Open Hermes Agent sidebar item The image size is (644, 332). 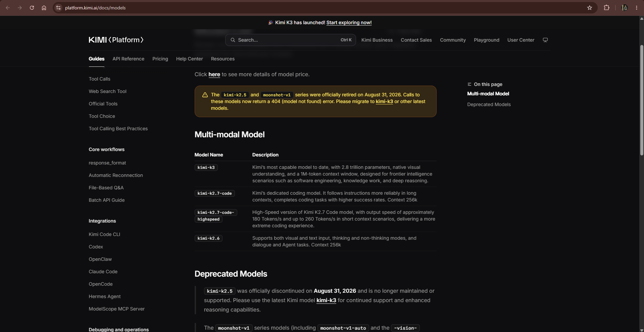105,296
